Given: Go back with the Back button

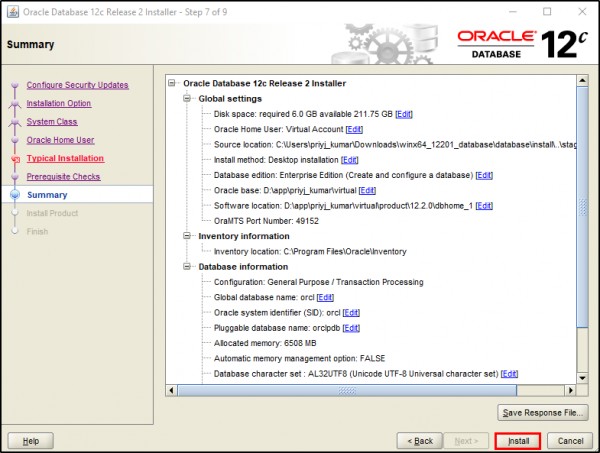Looking at the screenshot, I should [x=420, y=441].
